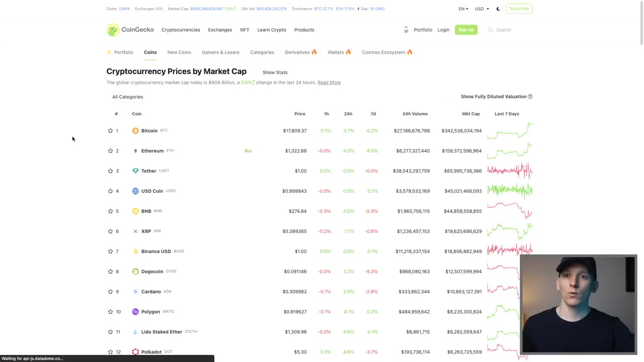Viewport: 644px width, 362px height.
Task: Click the Polygon coin icon
Action: click(135, 312)
